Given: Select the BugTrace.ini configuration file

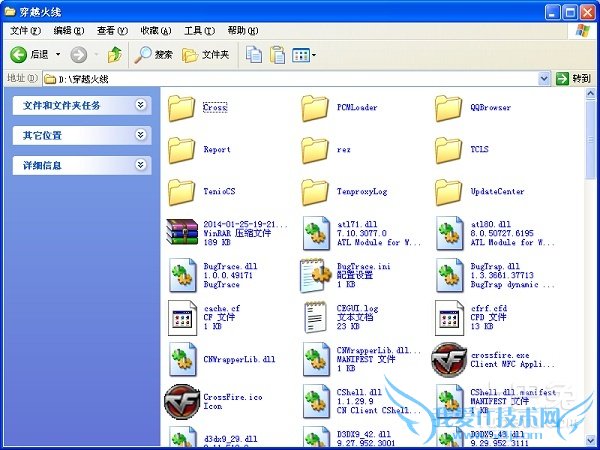Looking at the screenshot, I should pyautogui.click(x=316, y=273).
